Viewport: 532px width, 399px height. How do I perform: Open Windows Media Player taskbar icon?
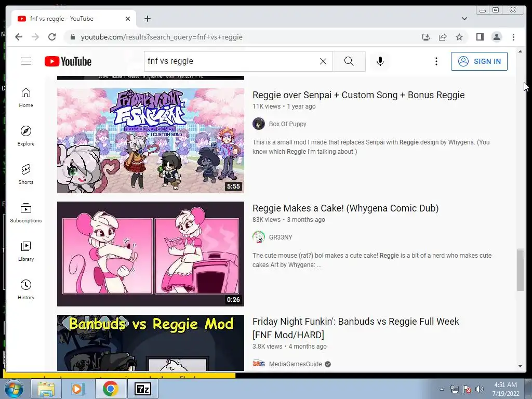(77, 389)
